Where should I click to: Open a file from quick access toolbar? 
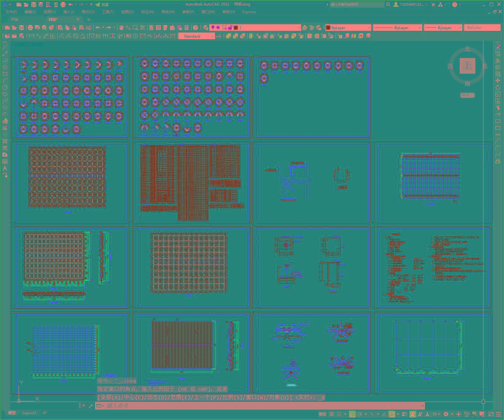click(x=26, y=5)
